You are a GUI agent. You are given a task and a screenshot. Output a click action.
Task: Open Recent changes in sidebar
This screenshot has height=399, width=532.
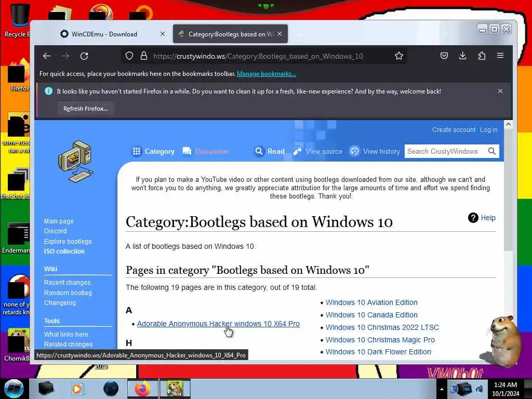(x=67, y=282)
